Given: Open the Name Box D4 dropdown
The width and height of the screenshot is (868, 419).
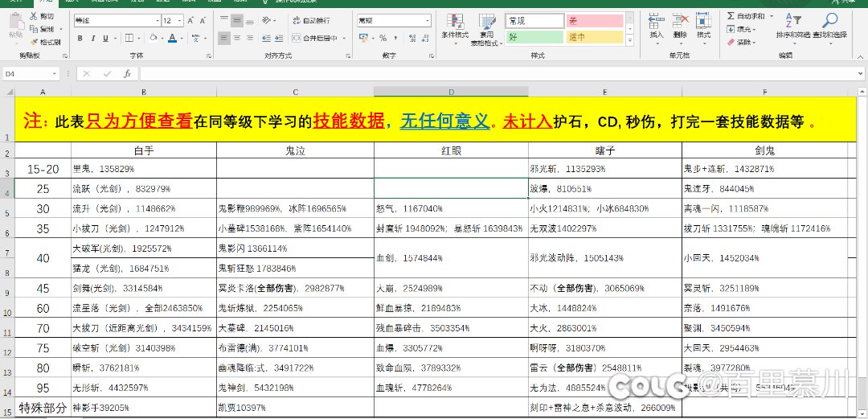Looking at the screenshot, I should click(x=55, y=74).
